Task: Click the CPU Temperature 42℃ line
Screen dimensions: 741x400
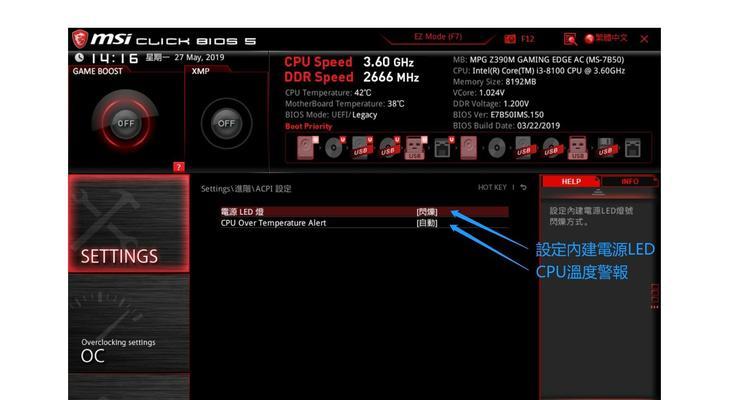Action: pyautogui.click(x=328, y=93)
